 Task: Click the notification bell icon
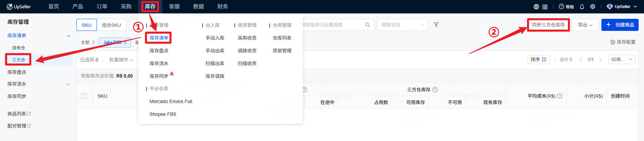point(582,7)
